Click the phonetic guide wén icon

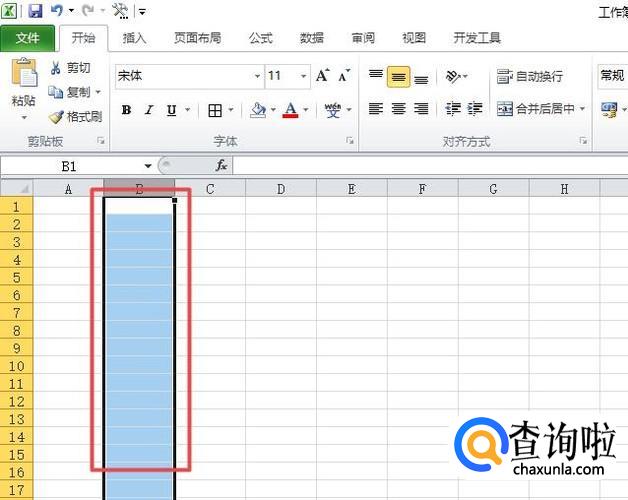332,110
